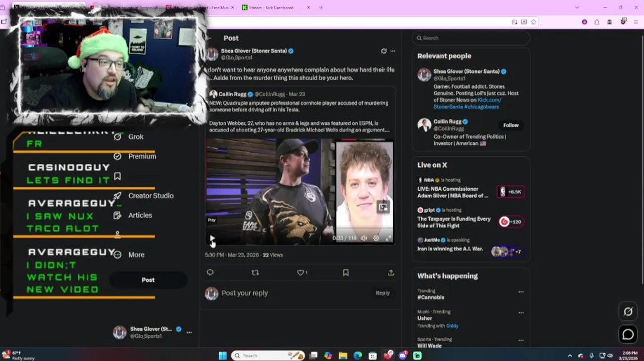Click the Grok icon beside post header
Screen dimensions: 644x361
point(384,51)
